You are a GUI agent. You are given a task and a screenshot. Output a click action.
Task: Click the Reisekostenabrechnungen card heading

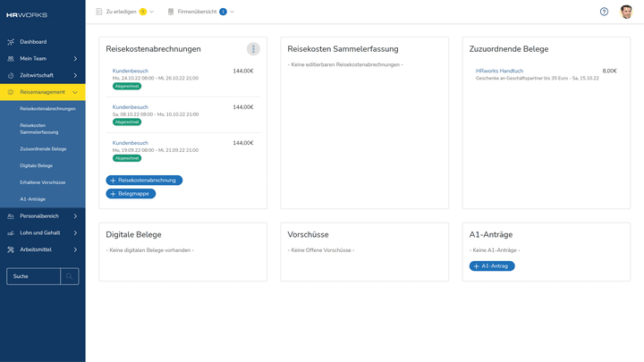153,49
